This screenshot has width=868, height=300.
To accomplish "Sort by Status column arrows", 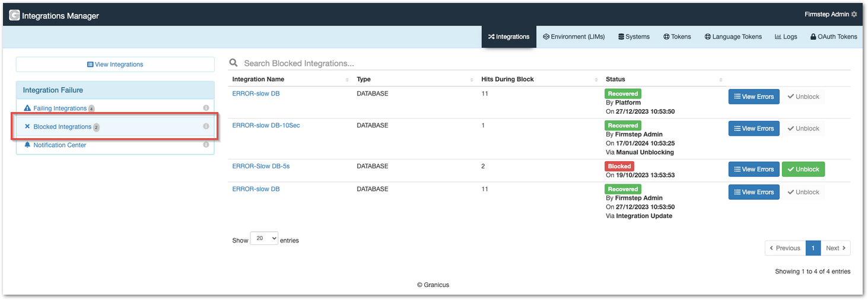I will tap(721, 79).
